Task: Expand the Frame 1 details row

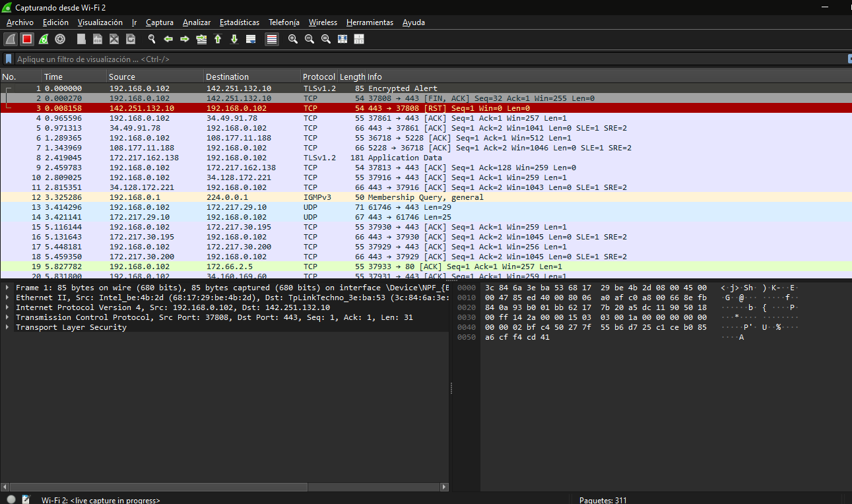Action: point(7,288)
